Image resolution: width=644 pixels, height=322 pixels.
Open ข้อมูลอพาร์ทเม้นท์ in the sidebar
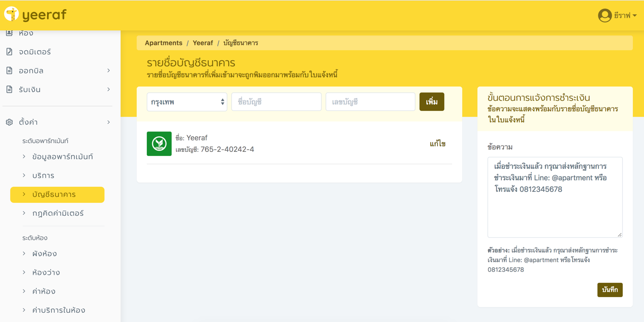click(63, 157)
